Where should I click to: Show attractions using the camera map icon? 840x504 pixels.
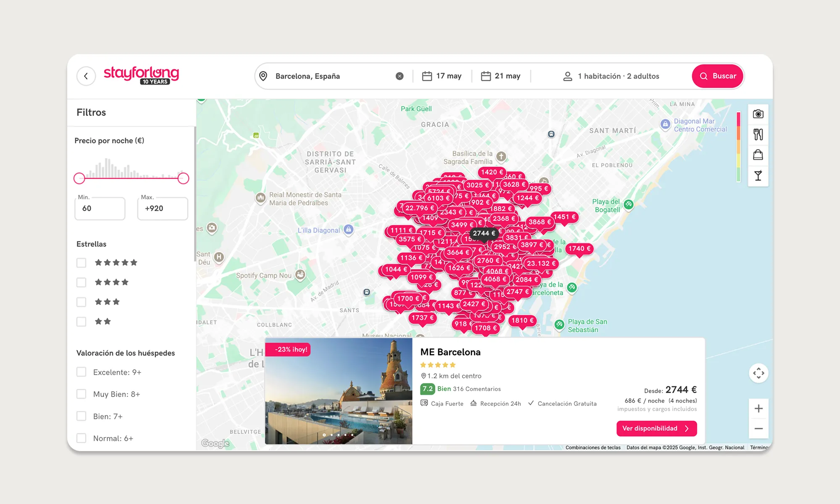tap(758, 114)
